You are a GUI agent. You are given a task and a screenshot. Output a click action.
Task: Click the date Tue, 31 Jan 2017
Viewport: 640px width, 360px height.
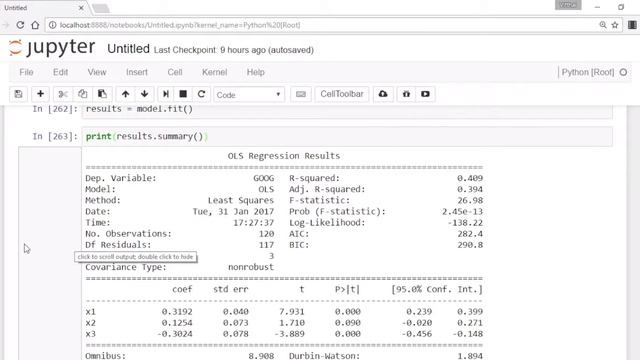point(233,211)
